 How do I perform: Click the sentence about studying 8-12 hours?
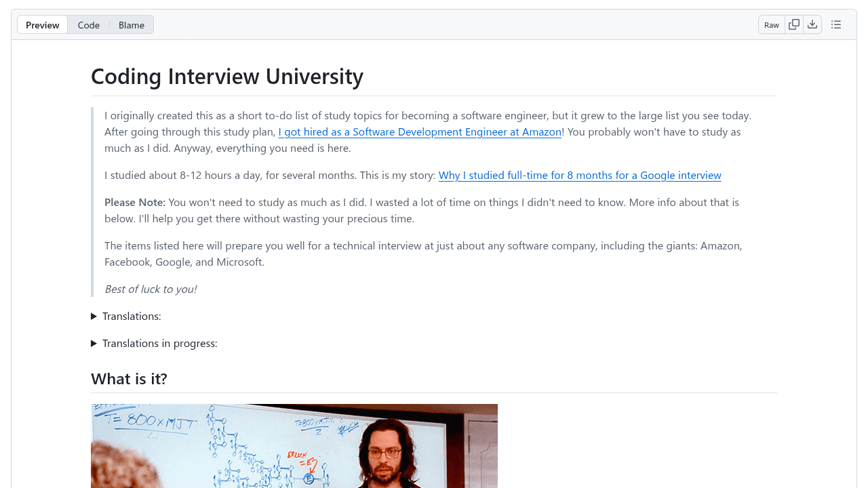pos(270,176)
